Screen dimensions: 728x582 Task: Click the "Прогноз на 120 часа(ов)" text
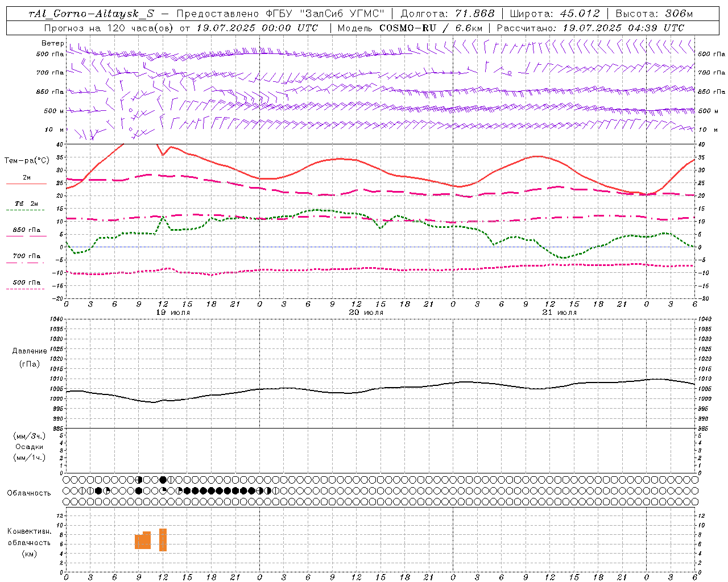point(109,28)
